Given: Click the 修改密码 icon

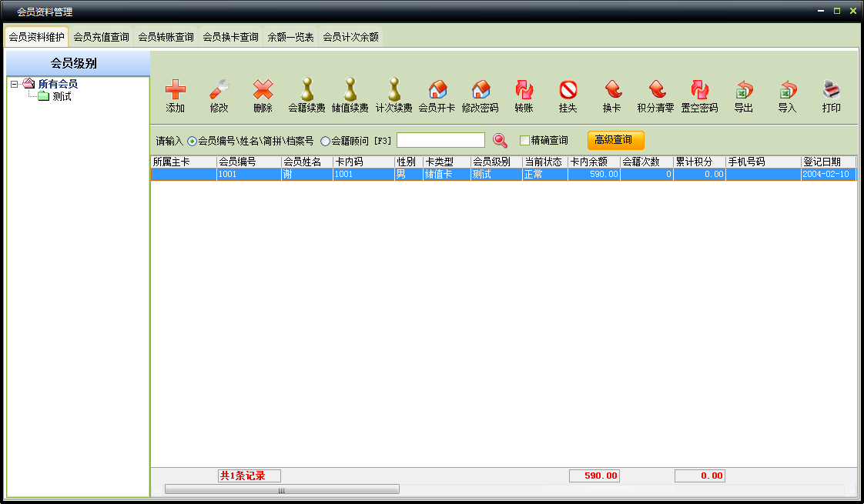Looking at the screenshot, I should tap(481, 89).
